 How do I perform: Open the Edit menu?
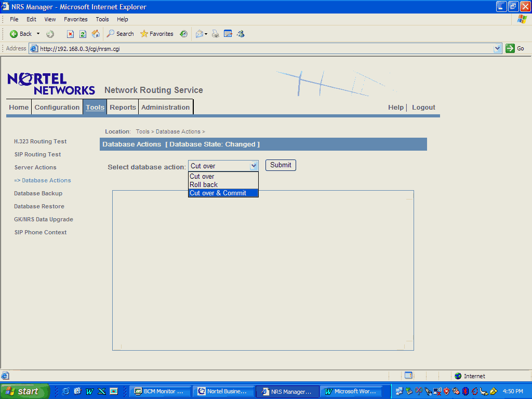coord(31,19)
